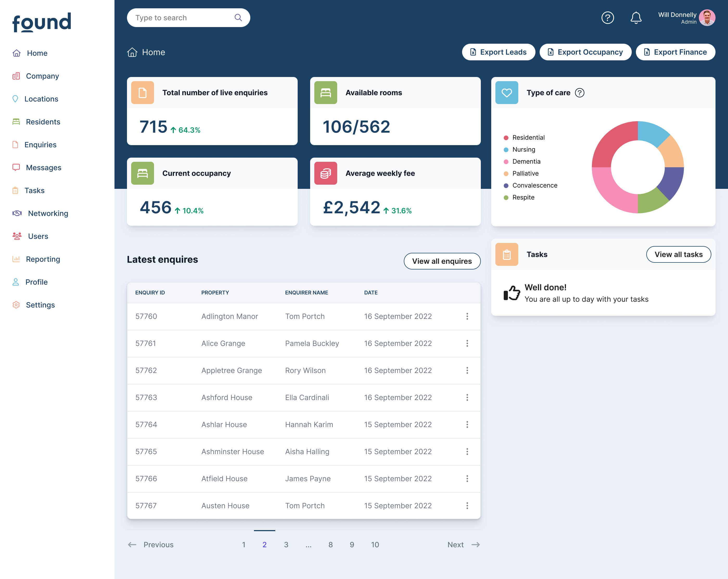The width and height of the screenshot is (728, 579).
Task: Open row menu for enquiry 57766
Action: [x=467, y=478]
